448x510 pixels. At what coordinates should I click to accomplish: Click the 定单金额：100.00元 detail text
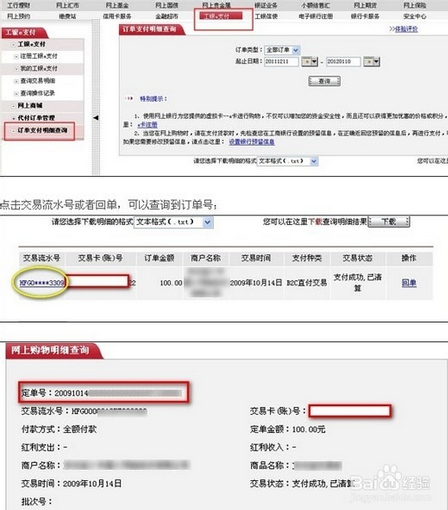click(x=288, y=429)
